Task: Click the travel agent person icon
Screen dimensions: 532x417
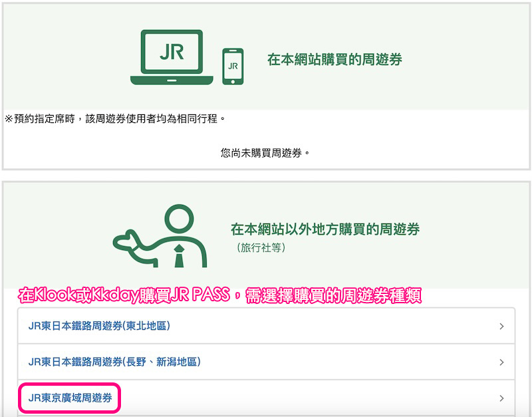Action: point(160,236)
